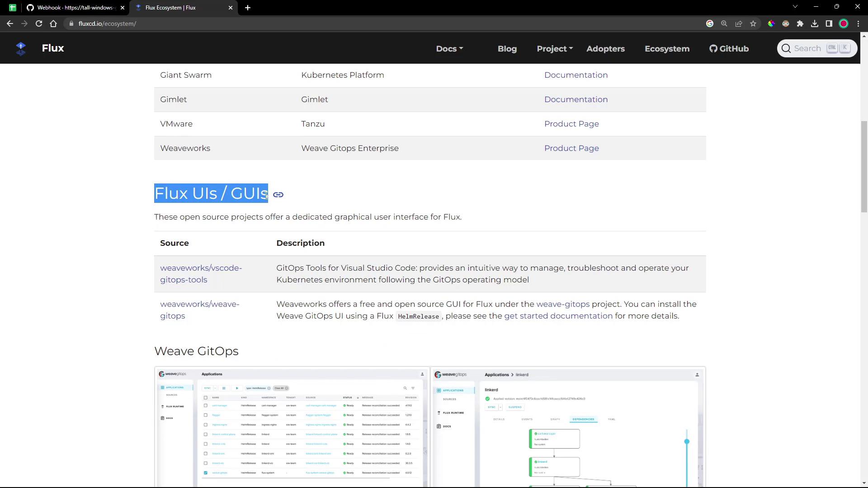868x488 pixels.
Task: Click the Flux logo icon in the navbar
Action: coord(21,48)
